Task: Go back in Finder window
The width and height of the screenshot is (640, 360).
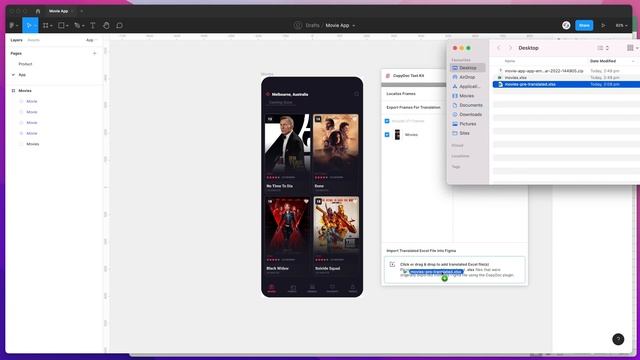Action: coord(498,48)
